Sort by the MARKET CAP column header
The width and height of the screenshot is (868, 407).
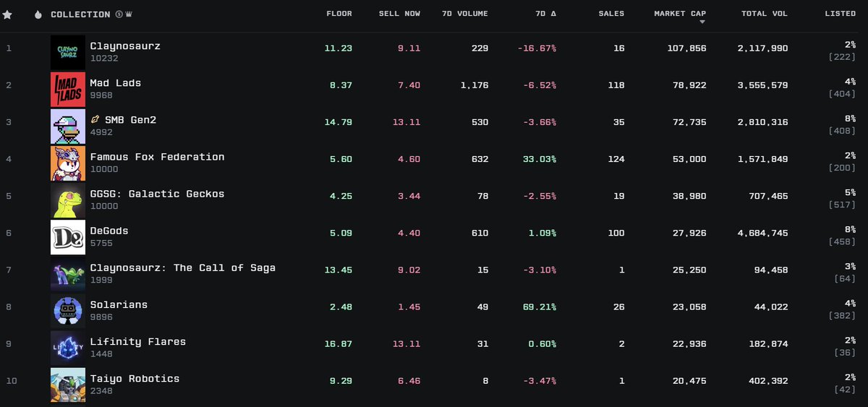(x=680, y=14)
